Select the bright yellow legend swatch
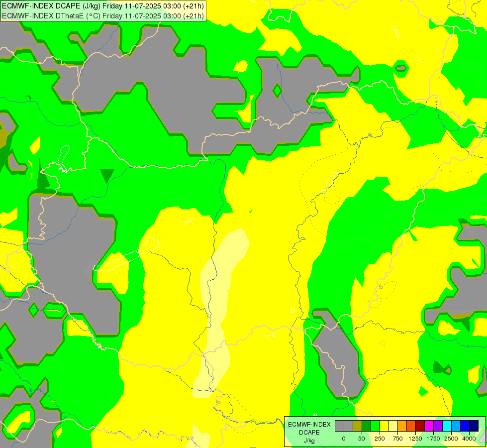The height and width of the screenshot is (448, 487). pyautogui.click(x=384, y=426)
